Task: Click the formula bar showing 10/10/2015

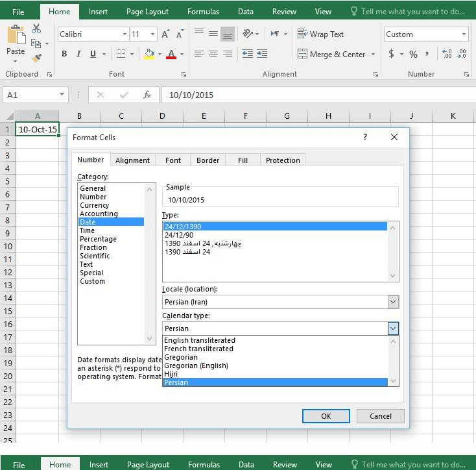Action: (318, 95)
